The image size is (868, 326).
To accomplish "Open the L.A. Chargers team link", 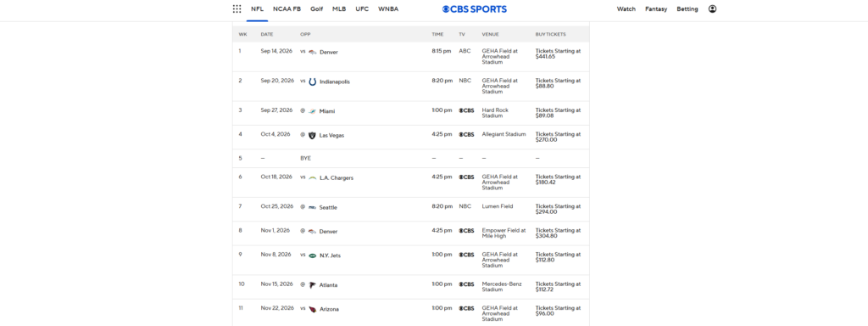I will 337,178.
